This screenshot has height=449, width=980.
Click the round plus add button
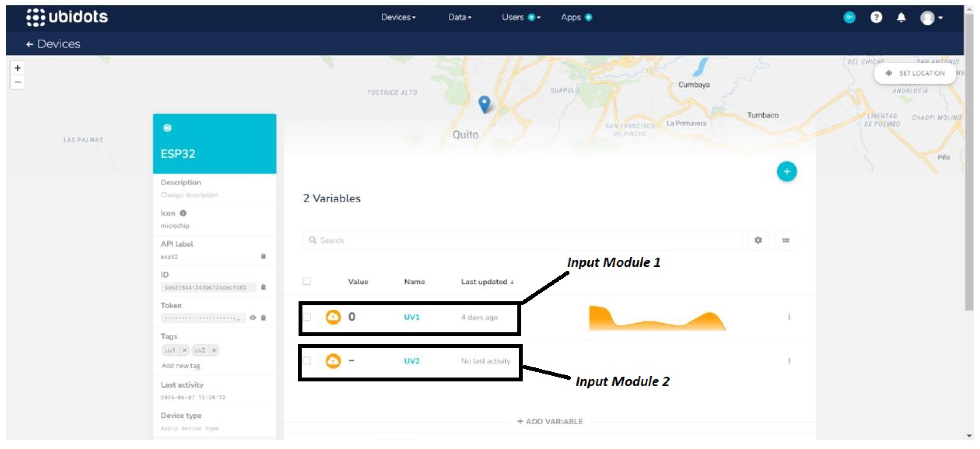coord(786,172)
